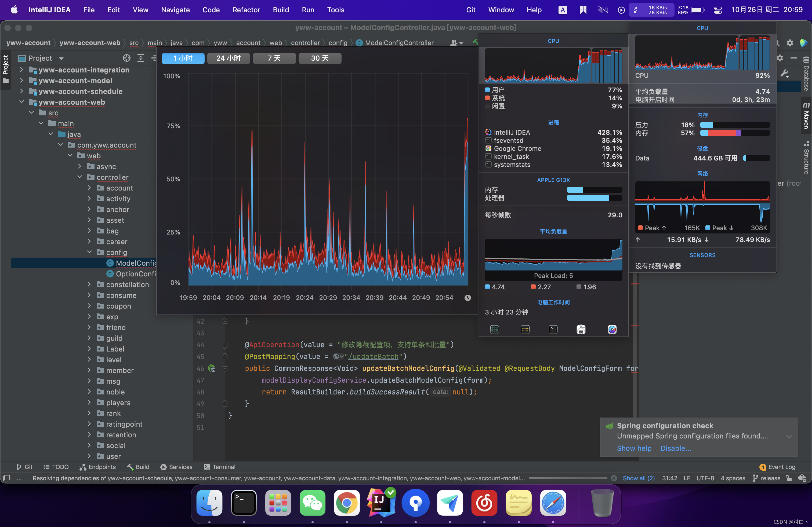Click the Show help link
This screenshot has width=812, height=527.
pyautogui.click(x=634, y=448)
